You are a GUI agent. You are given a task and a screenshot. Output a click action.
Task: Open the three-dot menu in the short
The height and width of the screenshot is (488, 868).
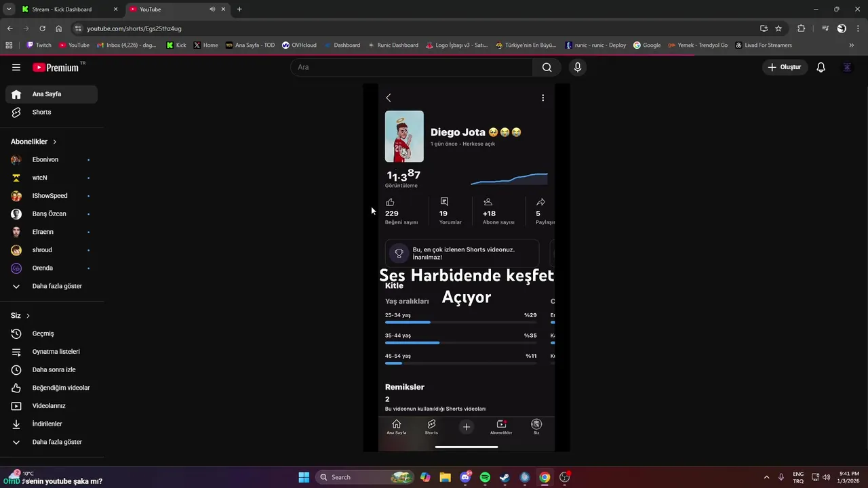[x=542, y=98]
